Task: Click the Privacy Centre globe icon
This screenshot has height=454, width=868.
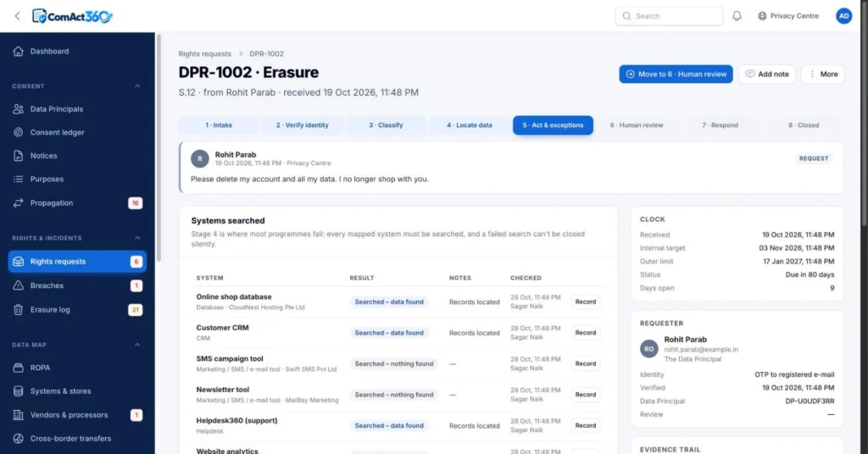Action: pos(762,16)
